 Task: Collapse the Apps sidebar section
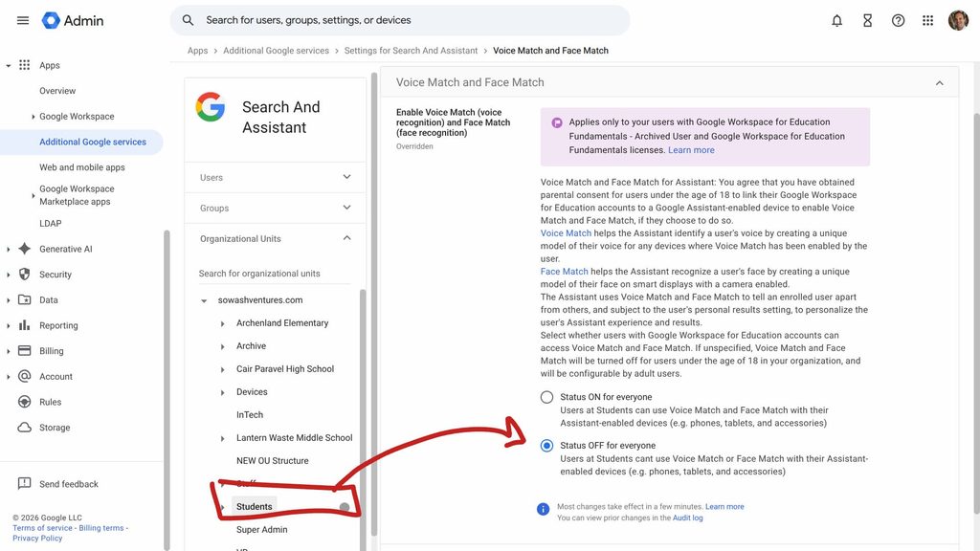[x=8, y=66]
